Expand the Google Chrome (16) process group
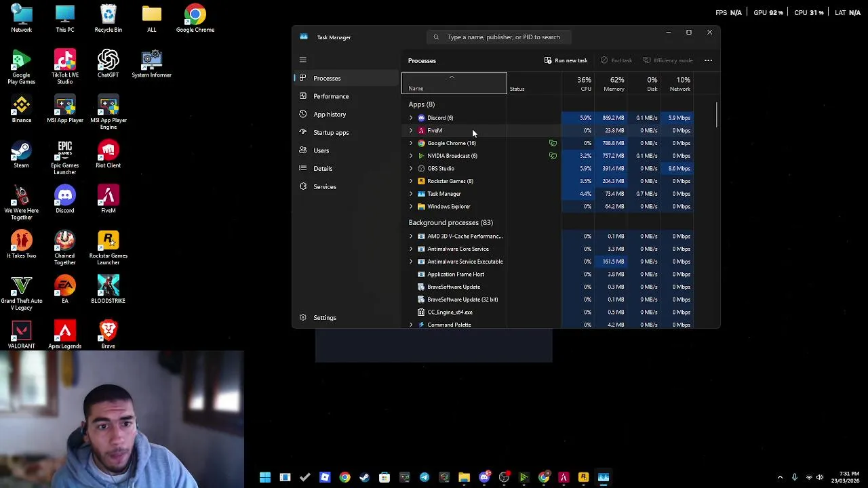 pyautogui.click(x=411, y=143)
